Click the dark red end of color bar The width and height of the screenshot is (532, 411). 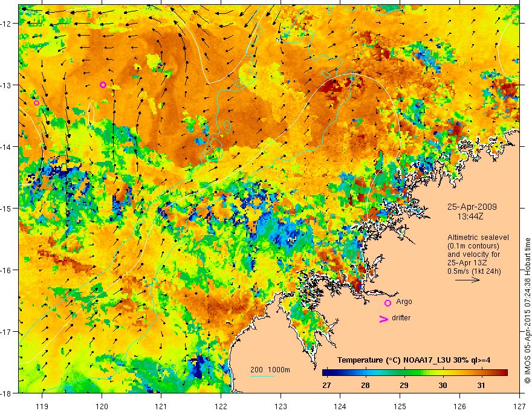click(x=505, y=372)
